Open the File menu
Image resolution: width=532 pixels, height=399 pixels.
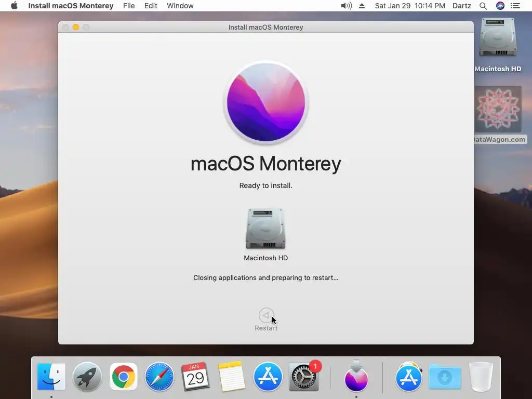pyautogui.click(x=129, y=6)
